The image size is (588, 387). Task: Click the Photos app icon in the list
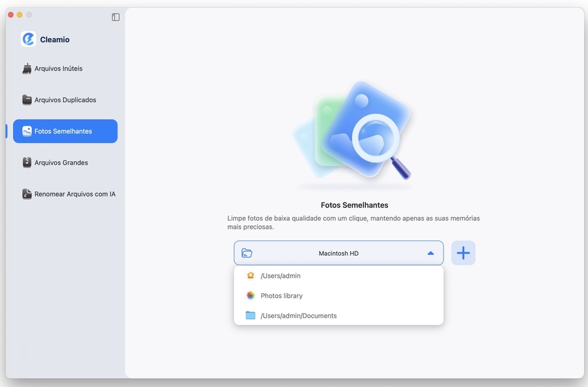pos(250,296)
